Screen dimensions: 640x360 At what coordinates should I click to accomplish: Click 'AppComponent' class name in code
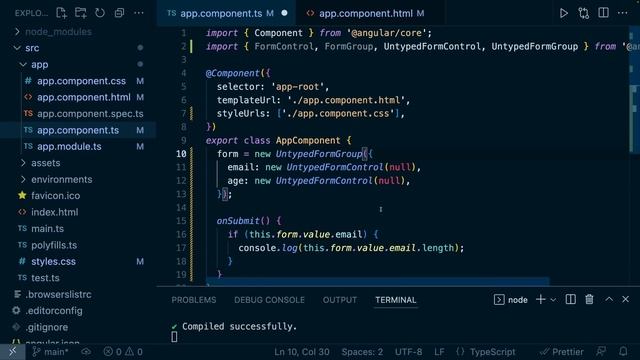tap(308, 140)
